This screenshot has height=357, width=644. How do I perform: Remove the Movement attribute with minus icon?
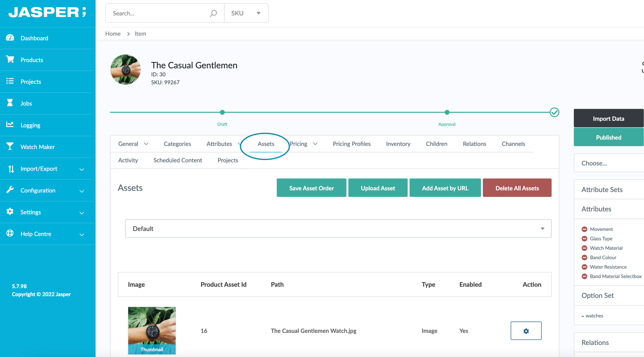click(x=584, y=229)
